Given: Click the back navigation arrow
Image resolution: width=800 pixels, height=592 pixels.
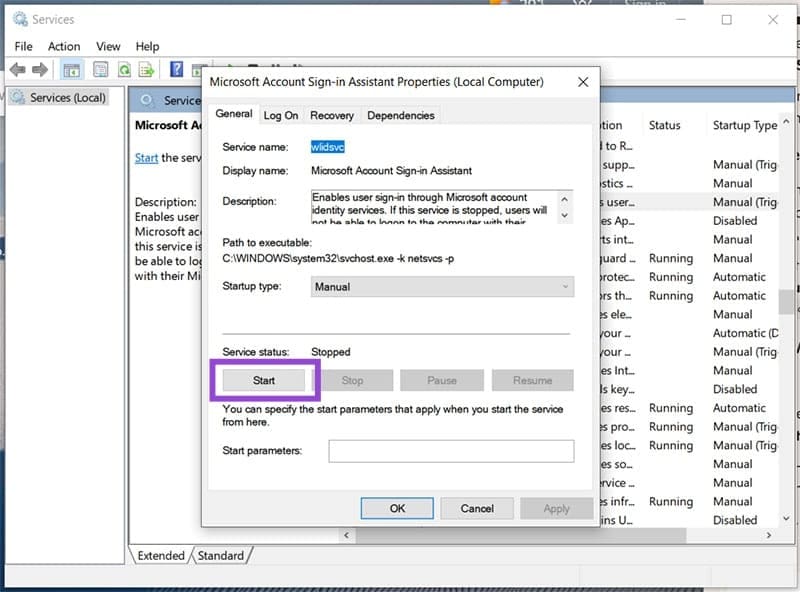Looking at the screenshot, I should pos(16,69).
